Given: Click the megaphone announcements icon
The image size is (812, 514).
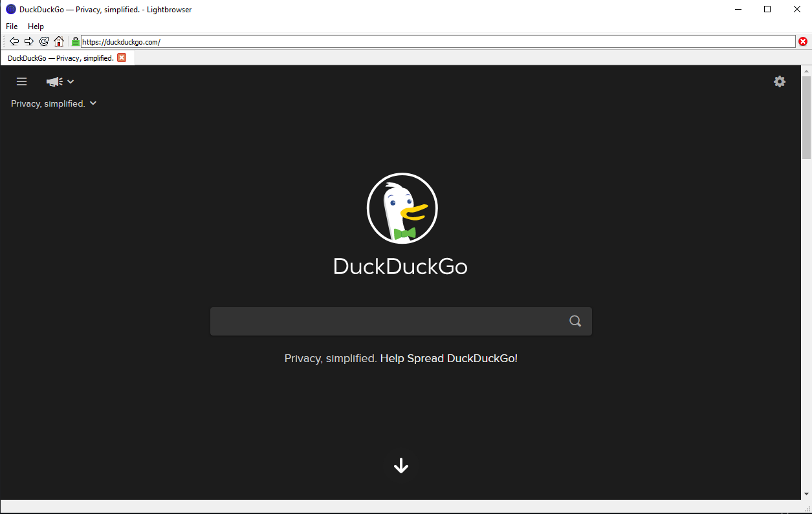Looking at the screenshot, I should pos(54,81).
